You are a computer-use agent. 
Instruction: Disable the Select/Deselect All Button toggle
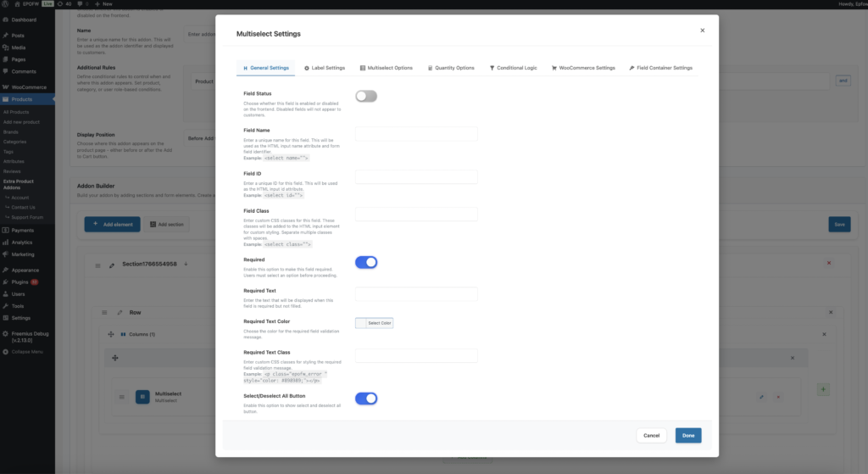(x=365, y=399)
